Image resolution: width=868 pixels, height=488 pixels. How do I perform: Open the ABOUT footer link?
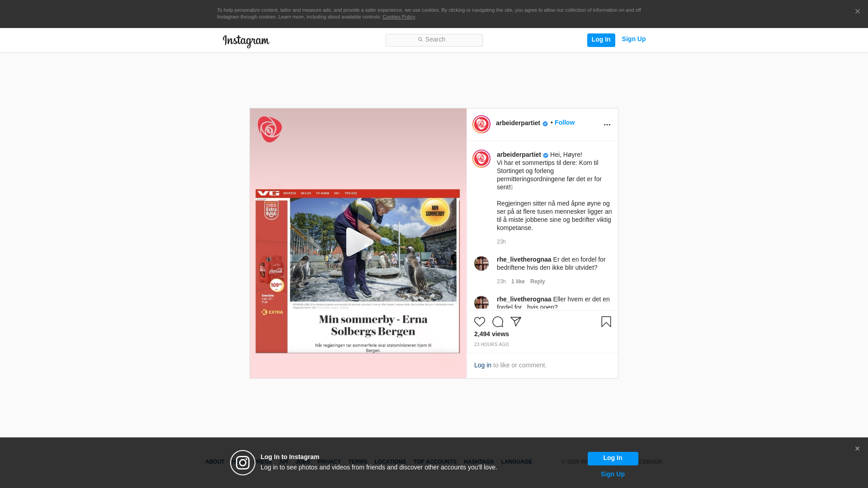tap(215, 462)
